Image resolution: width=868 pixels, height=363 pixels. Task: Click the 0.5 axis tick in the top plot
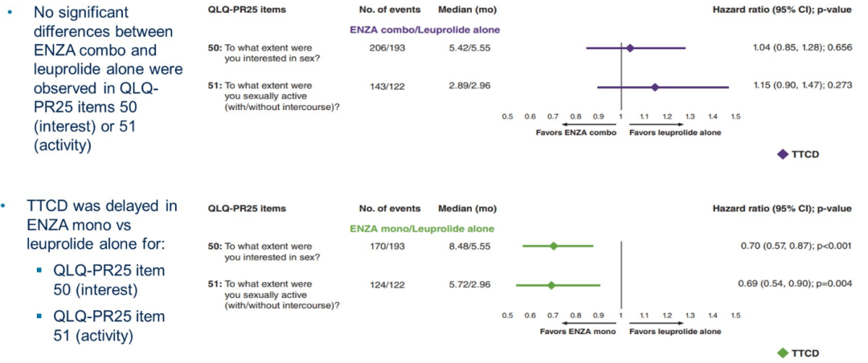point(507,116)
